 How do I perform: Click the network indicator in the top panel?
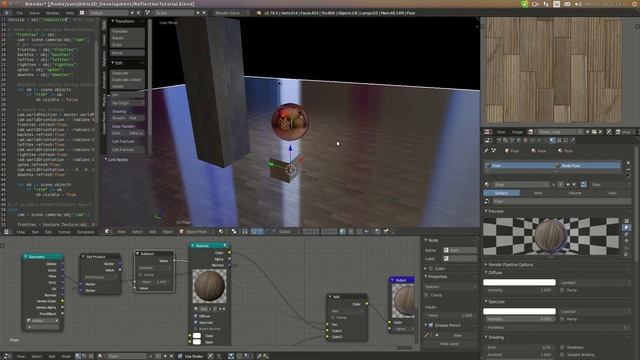pos(546,4)
